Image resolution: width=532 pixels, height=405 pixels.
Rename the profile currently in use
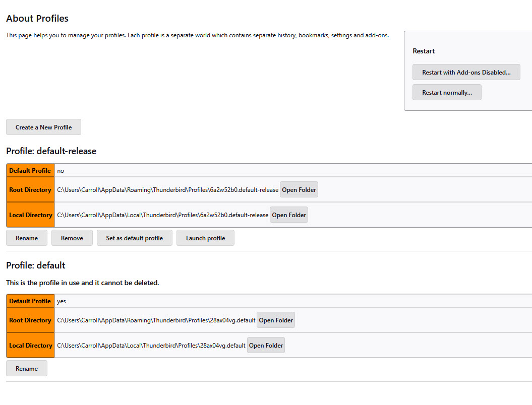click(27, 368)
